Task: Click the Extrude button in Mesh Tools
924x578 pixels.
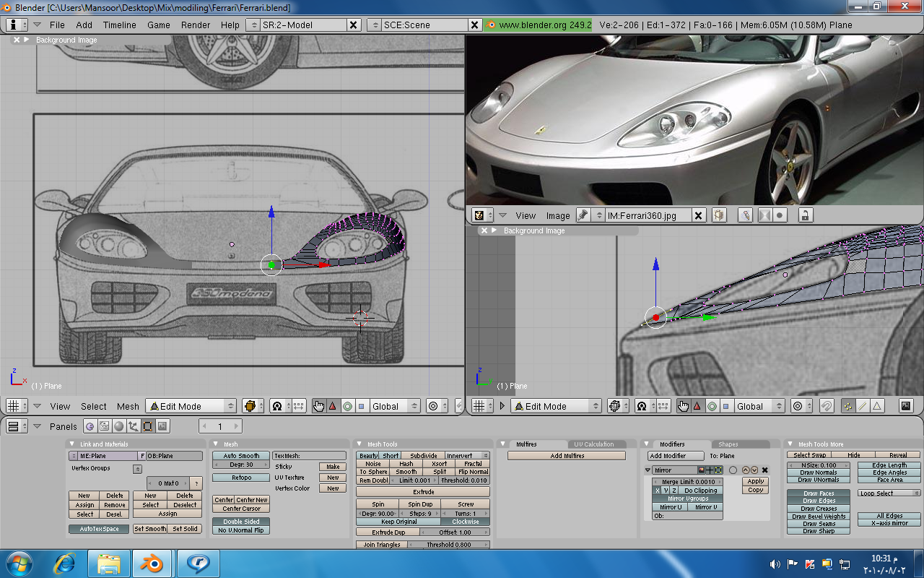Action: pos(423,492)
